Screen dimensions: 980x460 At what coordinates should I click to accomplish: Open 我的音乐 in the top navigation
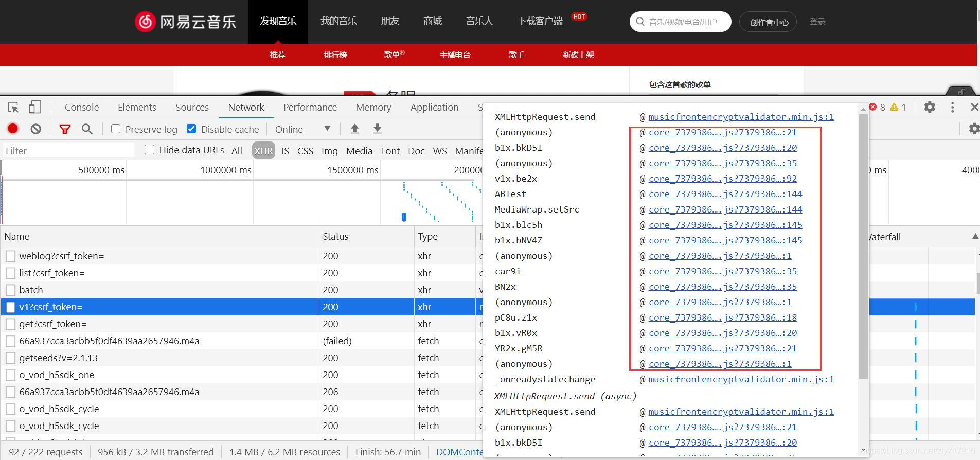[338, 21]
